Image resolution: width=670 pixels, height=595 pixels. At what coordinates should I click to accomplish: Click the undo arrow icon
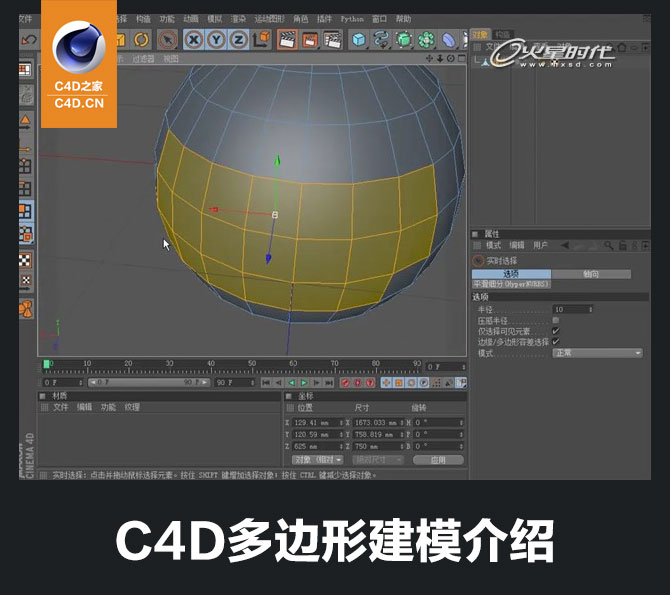coord(29,40)
